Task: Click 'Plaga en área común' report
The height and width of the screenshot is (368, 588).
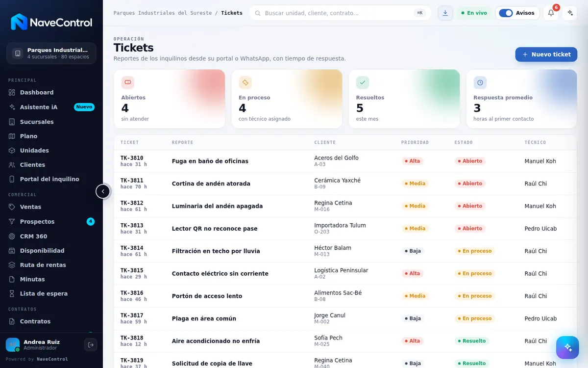Action: [204, 318]
